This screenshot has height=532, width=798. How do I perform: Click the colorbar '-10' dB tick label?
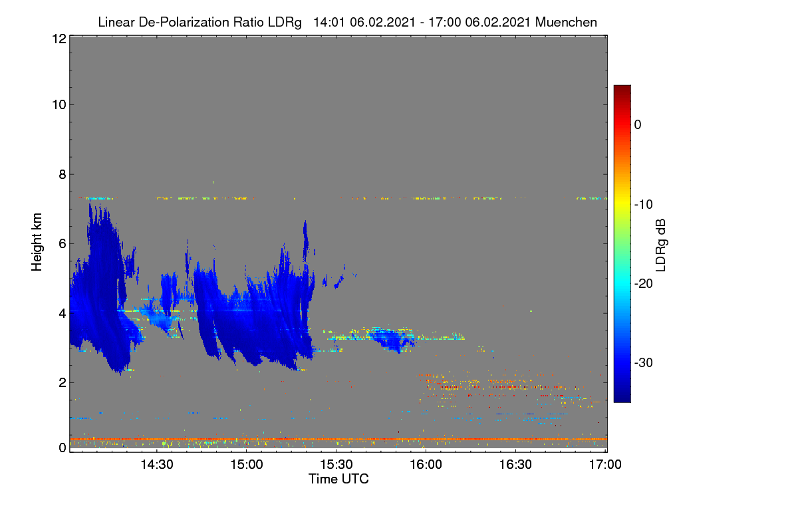coord(644,204)
